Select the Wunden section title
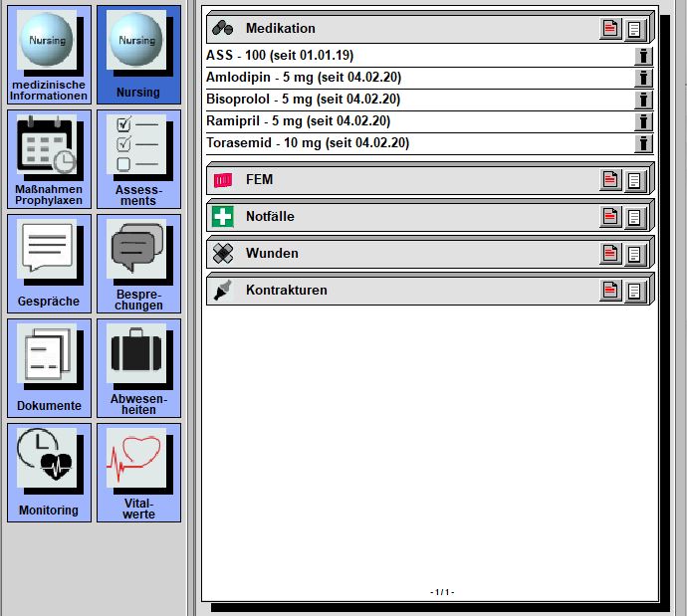 [272, 253]
